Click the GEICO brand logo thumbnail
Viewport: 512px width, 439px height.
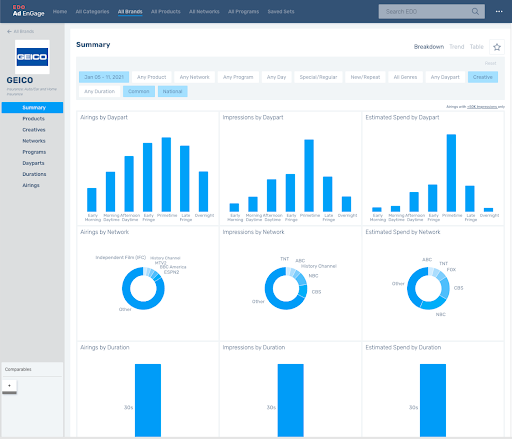point(32,57)
